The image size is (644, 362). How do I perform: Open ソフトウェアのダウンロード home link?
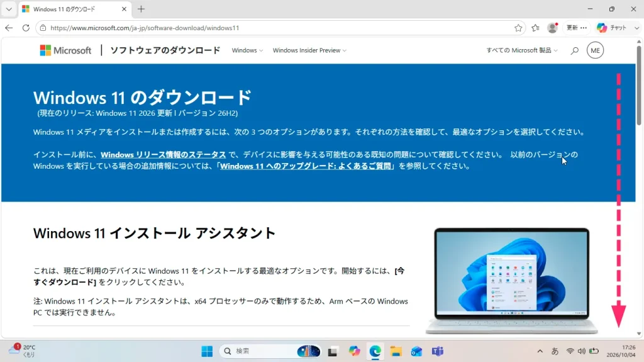pos(165,50)
